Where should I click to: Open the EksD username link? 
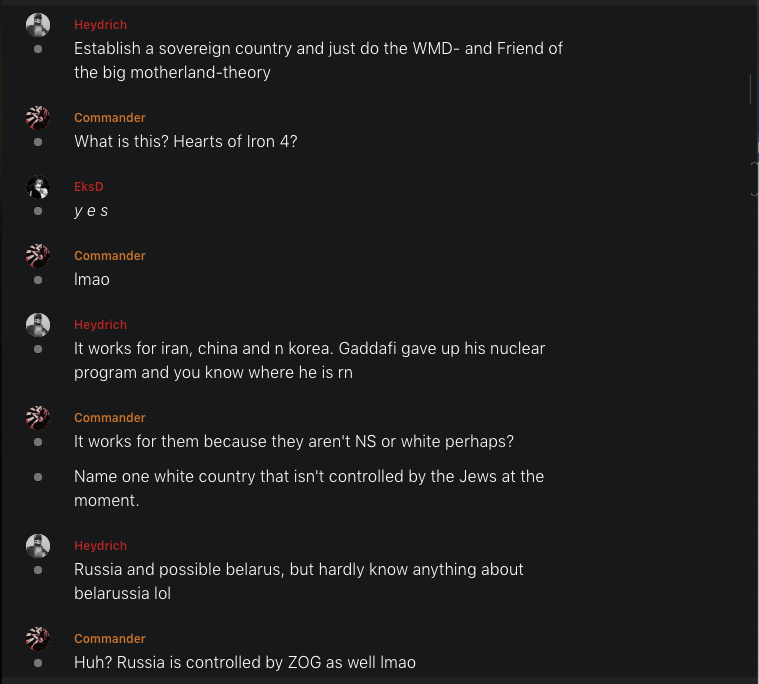click(x=88, y=187)
